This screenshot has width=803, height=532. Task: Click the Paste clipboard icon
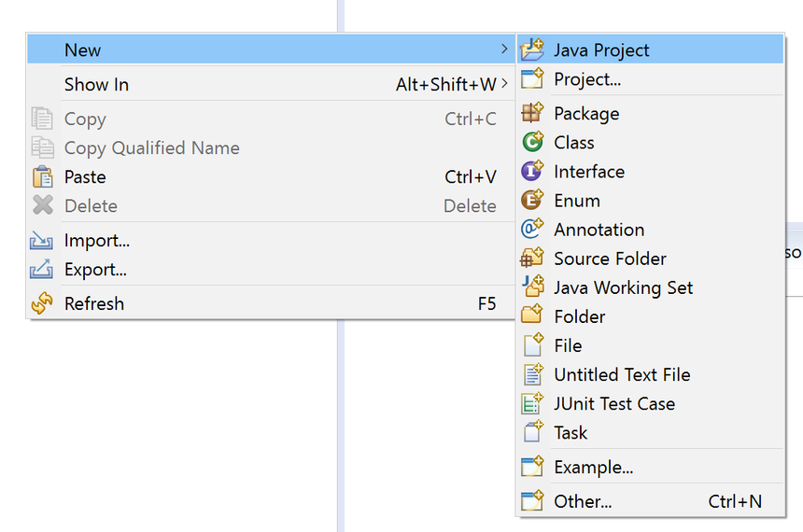tap(43, 176)
